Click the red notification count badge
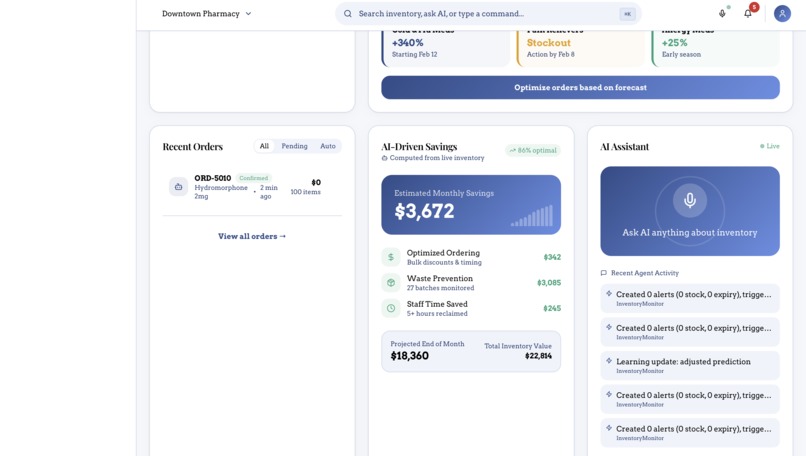806x456 pixels. click(754, 7)
